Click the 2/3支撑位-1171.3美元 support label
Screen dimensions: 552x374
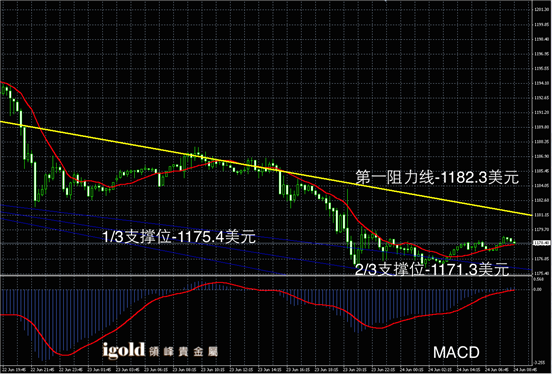click(x=432, y=269)
